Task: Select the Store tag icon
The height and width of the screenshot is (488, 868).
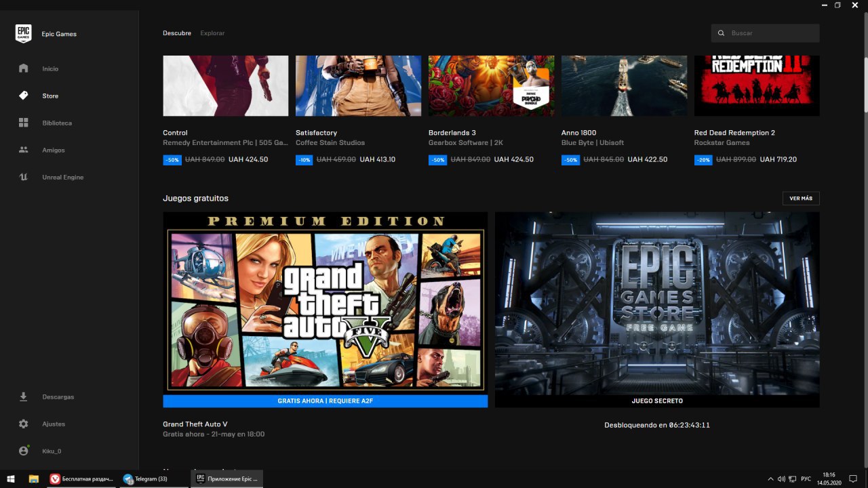Action: point(24,96)
